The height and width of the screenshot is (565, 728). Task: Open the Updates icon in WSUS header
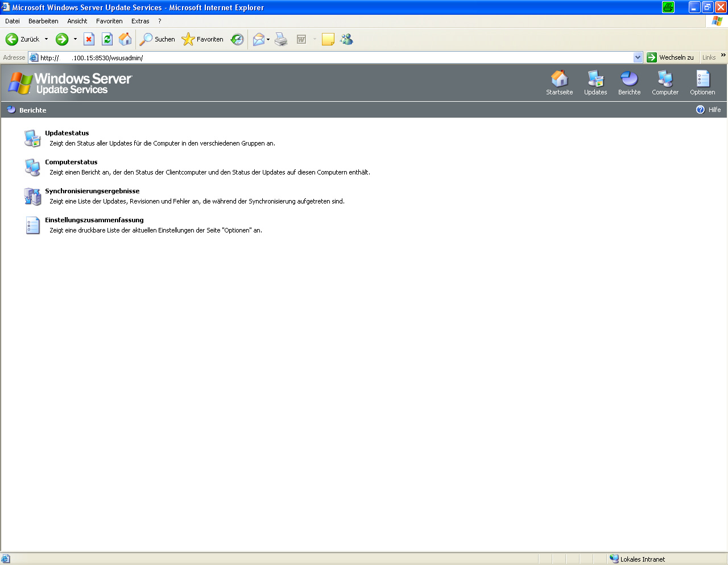point(595,82)
